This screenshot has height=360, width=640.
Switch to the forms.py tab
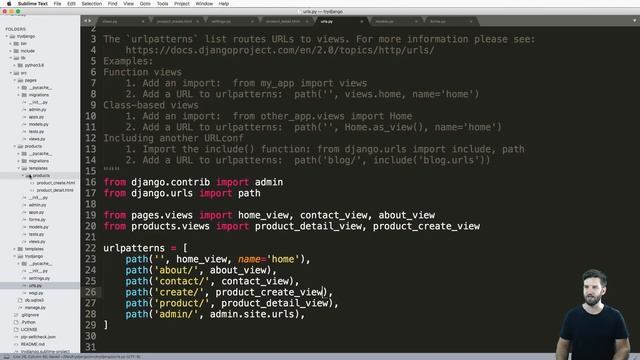(x=451, y=21)
